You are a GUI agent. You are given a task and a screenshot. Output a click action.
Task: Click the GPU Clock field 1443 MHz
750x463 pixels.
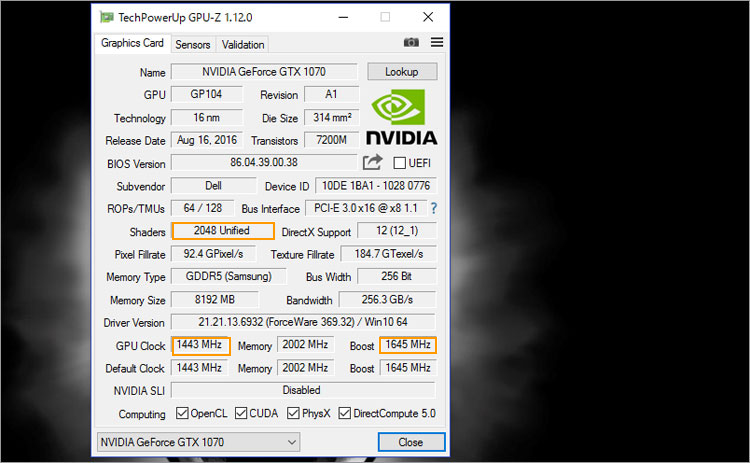coord(201,345)
